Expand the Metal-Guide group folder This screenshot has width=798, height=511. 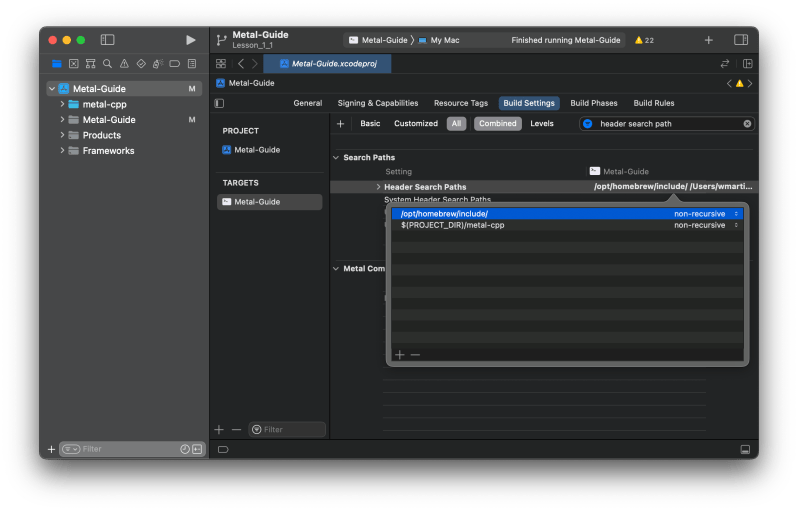62,120
